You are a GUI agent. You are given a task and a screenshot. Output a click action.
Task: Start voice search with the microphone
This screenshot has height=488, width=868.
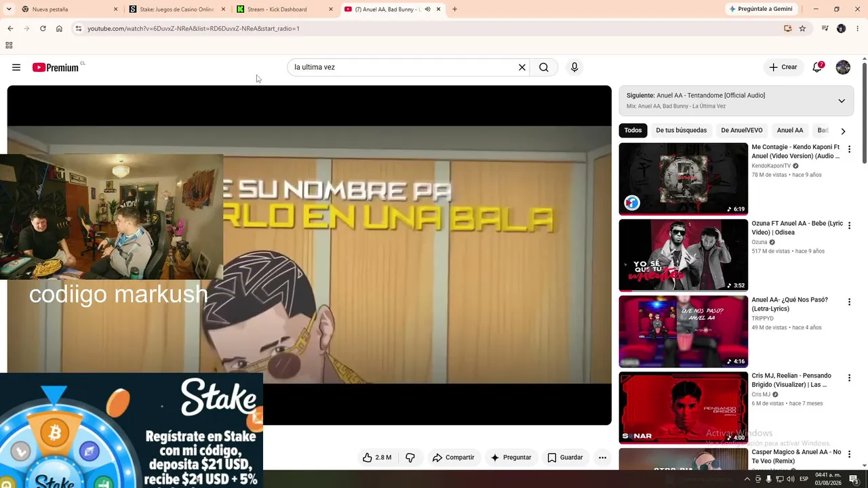point(574,67)
